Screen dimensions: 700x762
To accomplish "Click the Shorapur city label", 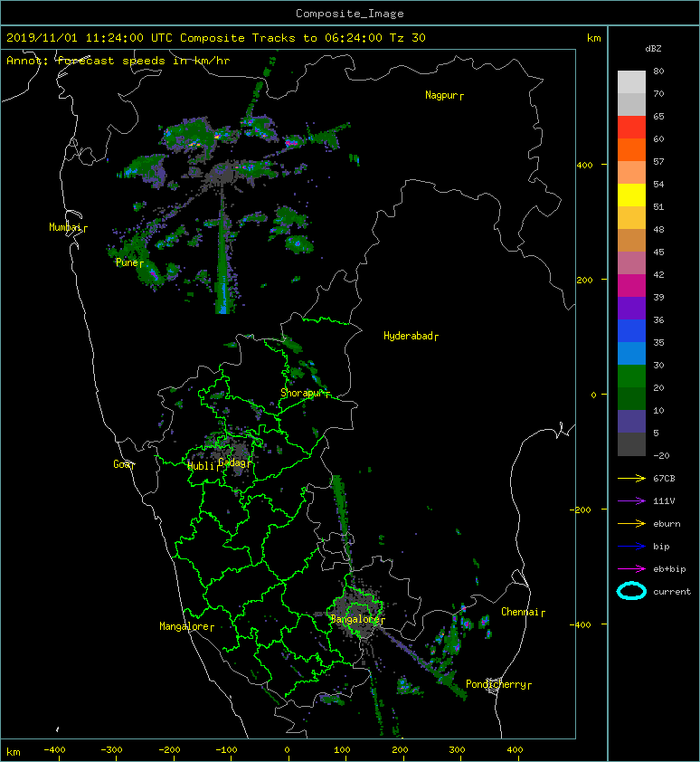I will pyautogui.click(x=301, y=393).
